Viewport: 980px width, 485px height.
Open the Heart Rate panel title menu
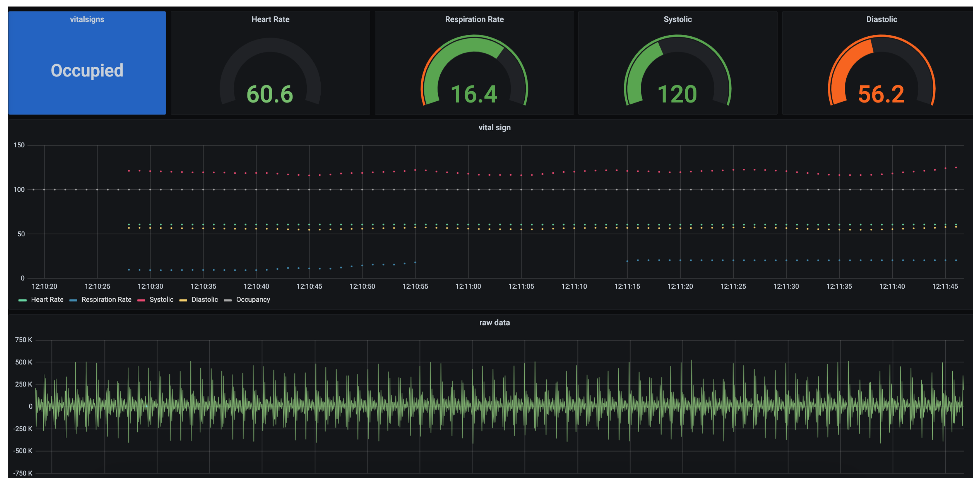tap(270, 20)
